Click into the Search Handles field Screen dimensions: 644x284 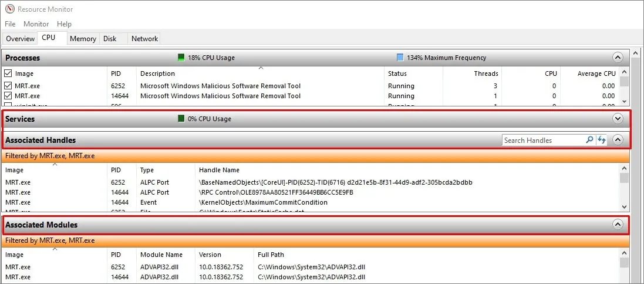click(x=543, y=141)
